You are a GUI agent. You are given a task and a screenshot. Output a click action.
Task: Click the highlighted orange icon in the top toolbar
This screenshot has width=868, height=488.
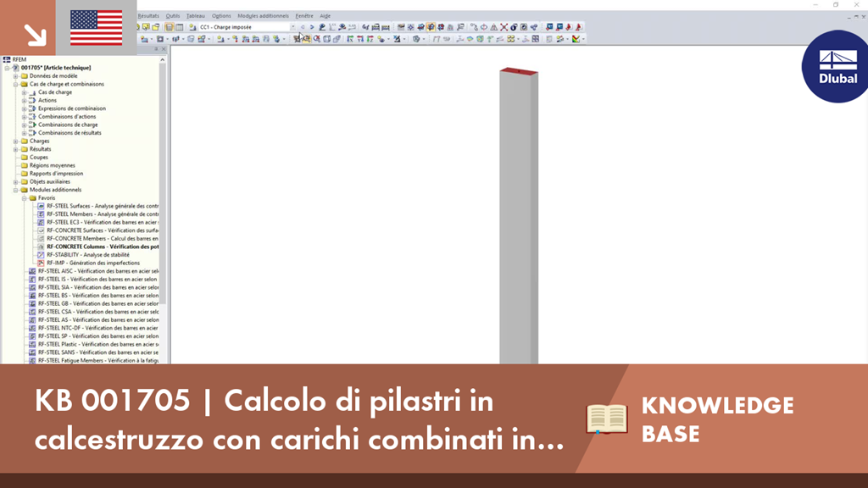coord(431,26)
